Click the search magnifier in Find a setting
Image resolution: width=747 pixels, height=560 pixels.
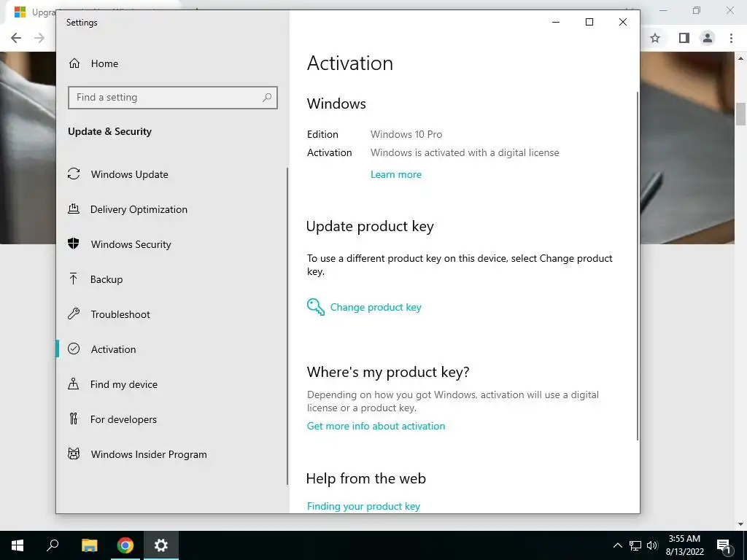[267, 97]
